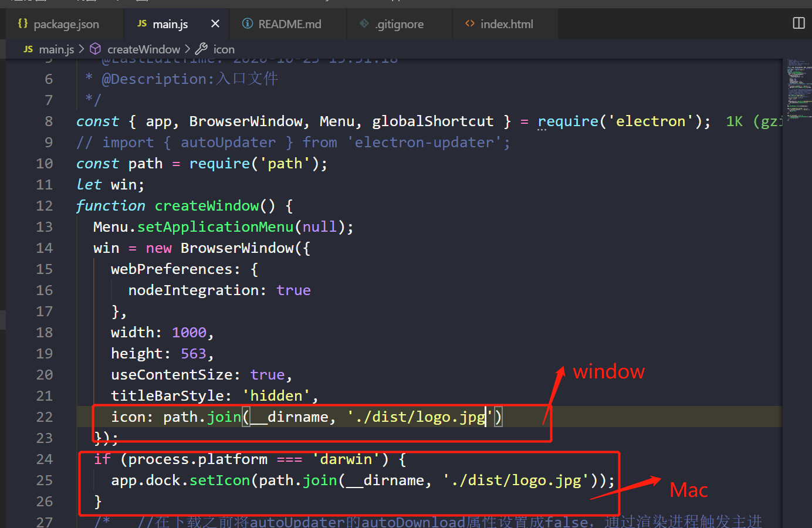Image resolution: width=812 pixels, height=528 pixels.
Task: Click the 'createWindow' function name
Action: point(207,206)
